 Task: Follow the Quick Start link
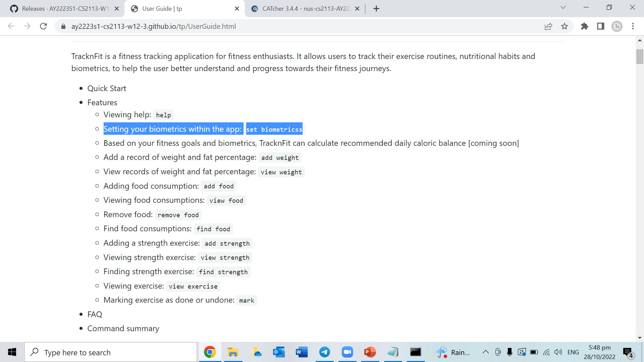107,88
